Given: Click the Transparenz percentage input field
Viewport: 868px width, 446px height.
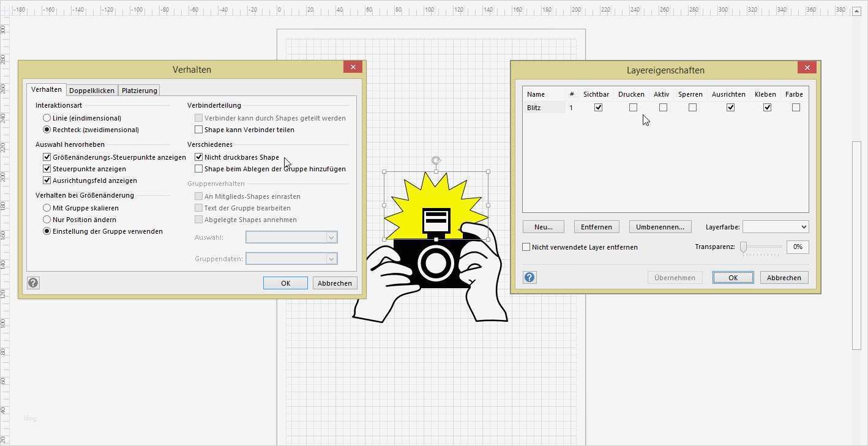Looking at the screenshot, I should pos(798,247).
